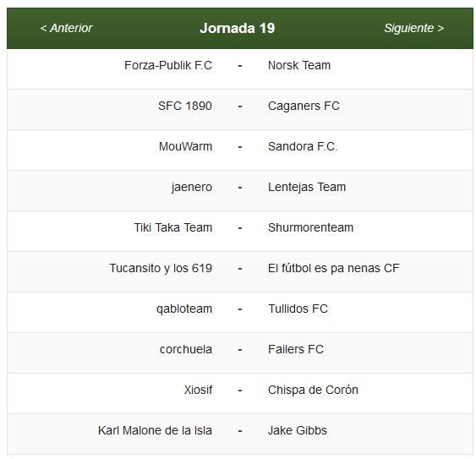476x459 pixels.
Task: Click Karl Malone de la Isla
Action: tap(155, 430)
